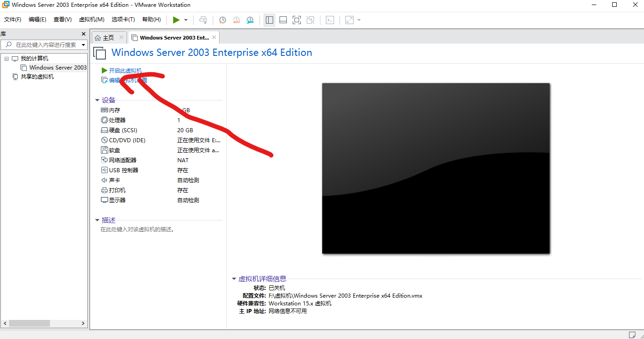Click the Unity mode toolbar icon
Image resolution: width=644 pixels, height=339 pixels.
tap(310, 20)
